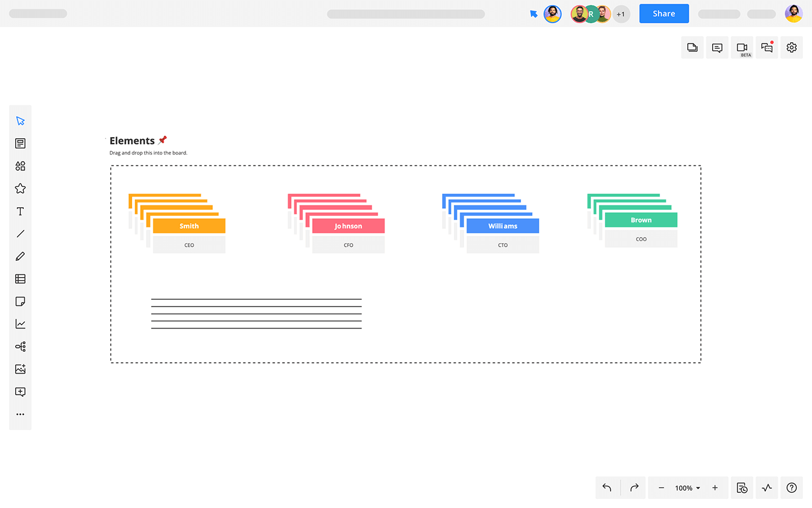Show additional collaborators +1 badge
Screen dimensions: 812x508
tap(621, 14)
